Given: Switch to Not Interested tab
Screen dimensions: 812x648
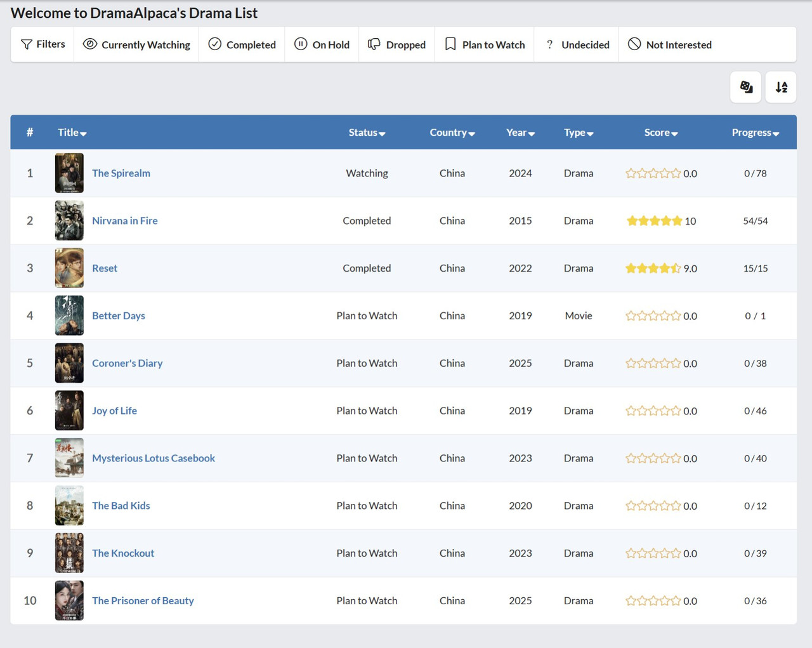Looking at the screenshot, I should 669,44.
